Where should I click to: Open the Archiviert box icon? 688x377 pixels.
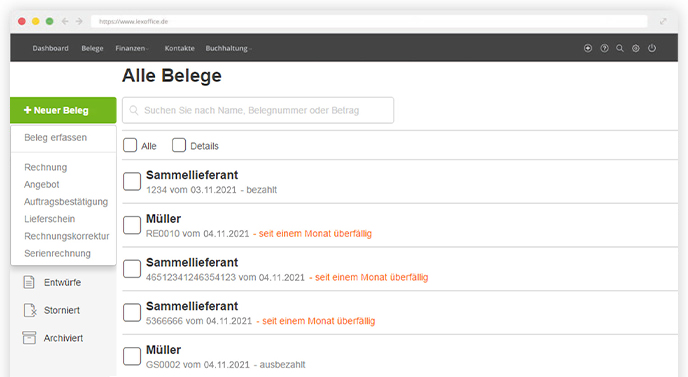(x=29, y=338)
